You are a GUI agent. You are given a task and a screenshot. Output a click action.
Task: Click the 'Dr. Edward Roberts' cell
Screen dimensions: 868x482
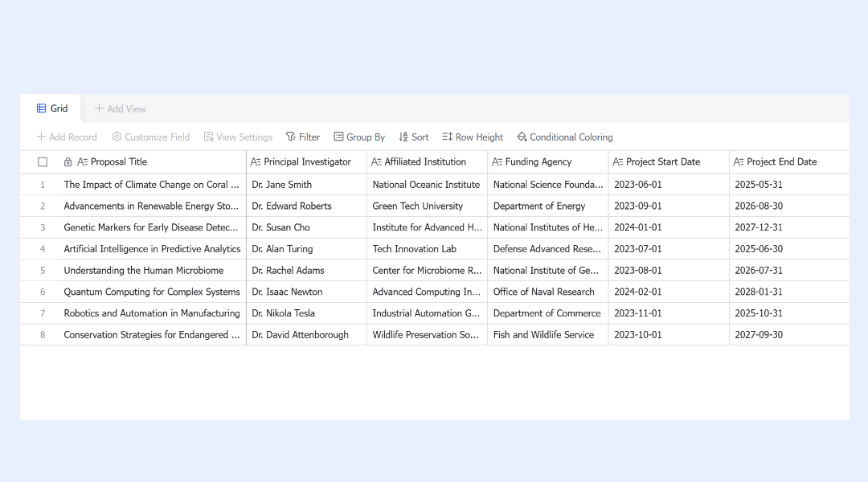tap(307, 206)
